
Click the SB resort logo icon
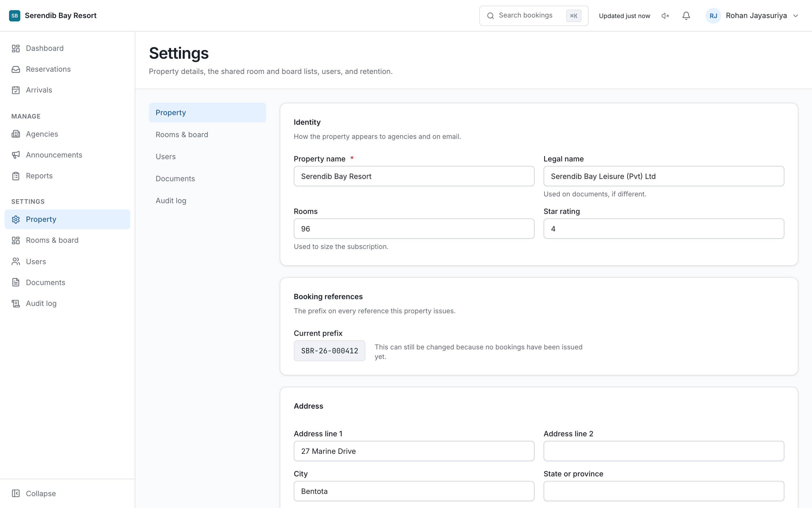tap(14, 16)
